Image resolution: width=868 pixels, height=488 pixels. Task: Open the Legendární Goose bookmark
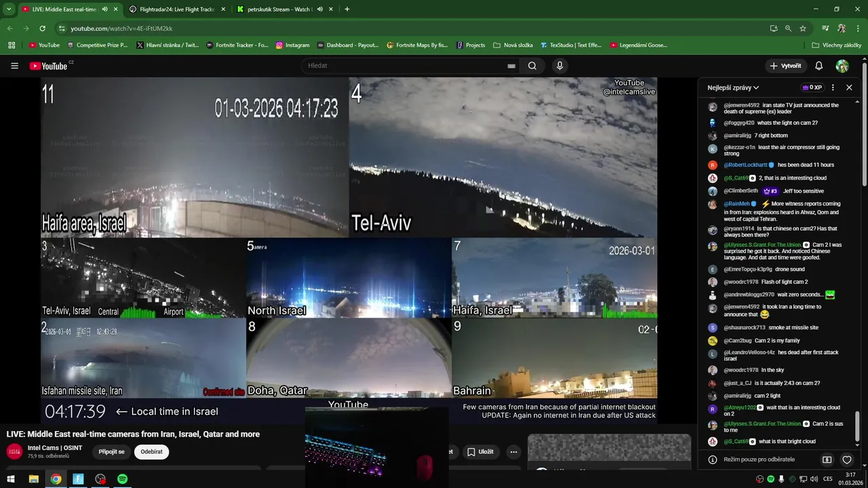(x=639, y=45)
